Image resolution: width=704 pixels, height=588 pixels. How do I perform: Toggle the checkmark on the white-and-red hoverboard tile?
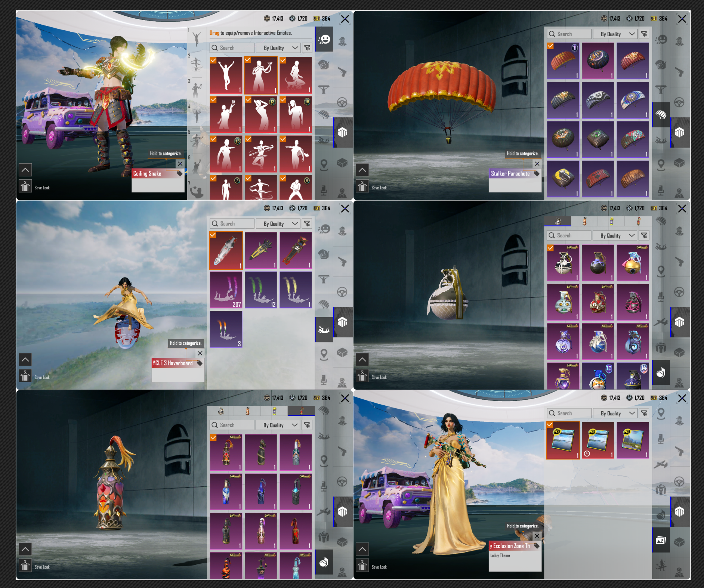point(213,235)
